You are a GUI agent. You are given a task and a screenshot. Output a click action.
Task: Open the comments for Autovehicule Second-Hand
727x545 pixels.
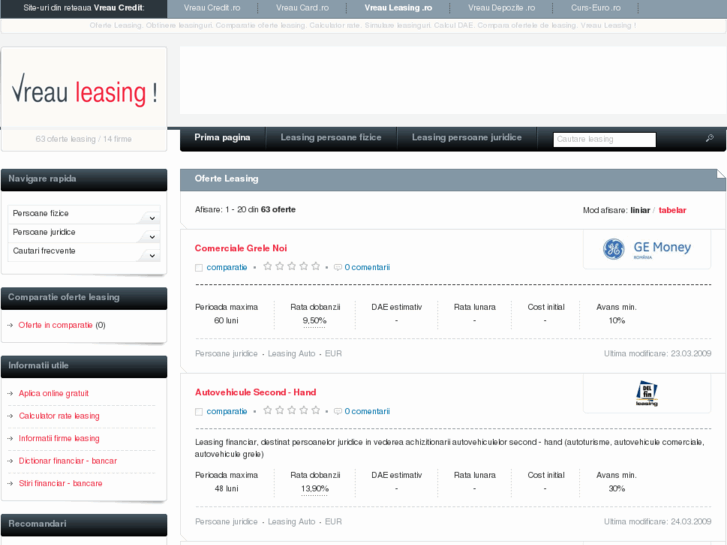coord(366,412)
